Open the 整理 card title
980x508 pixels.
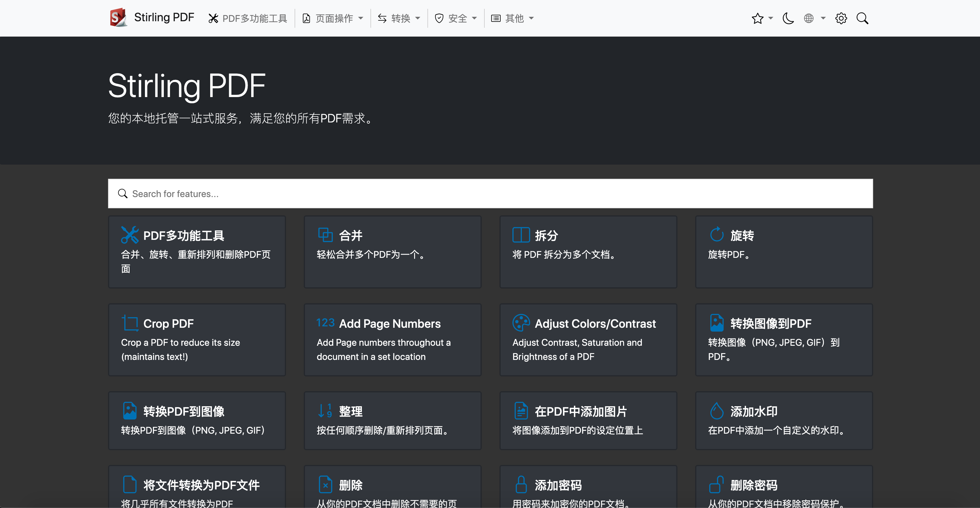click(x=351, y=412)
